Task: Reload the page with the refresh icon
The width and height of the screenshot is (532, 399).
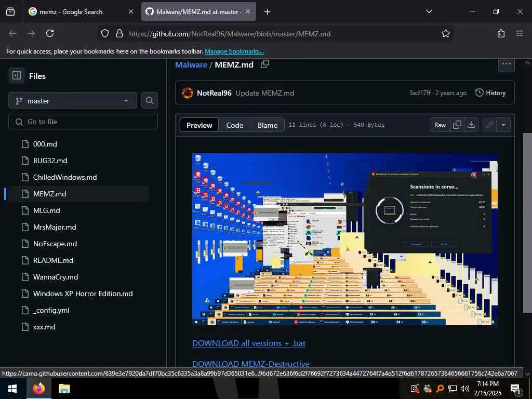Action: pos(50,33)
